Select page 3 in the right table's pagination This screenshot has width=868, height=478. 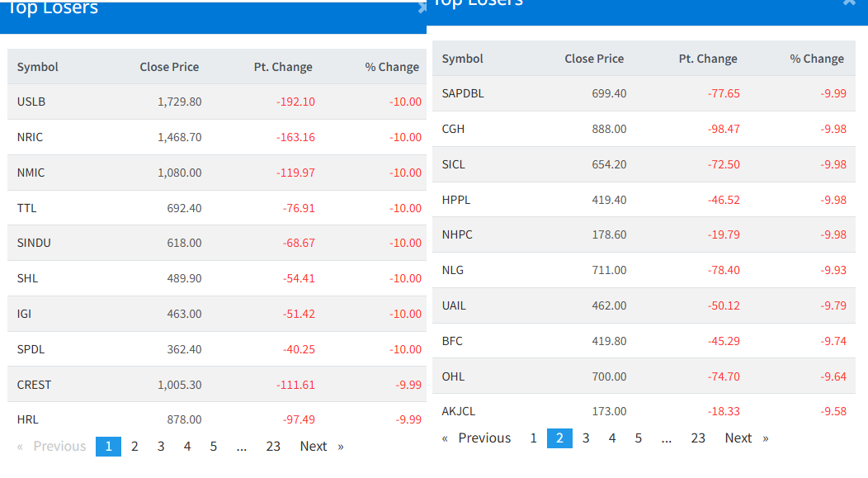click(x=586, y=438)
